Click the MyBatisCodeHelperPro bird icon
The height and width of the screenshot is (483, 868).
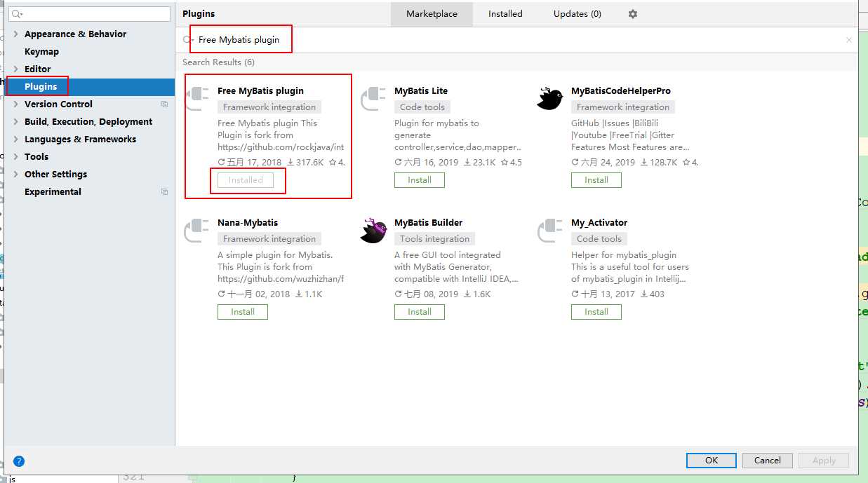click(550, 98)
